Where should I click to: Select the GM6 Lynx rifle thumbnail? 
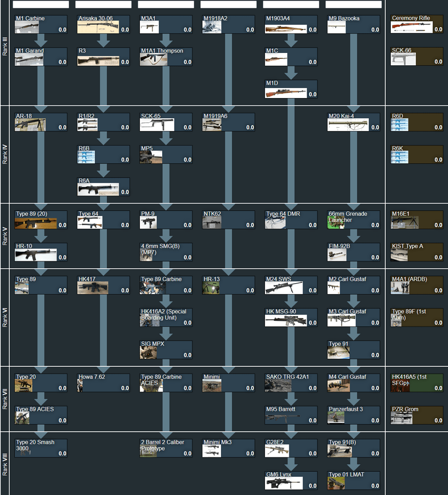(x=284, y=483)
